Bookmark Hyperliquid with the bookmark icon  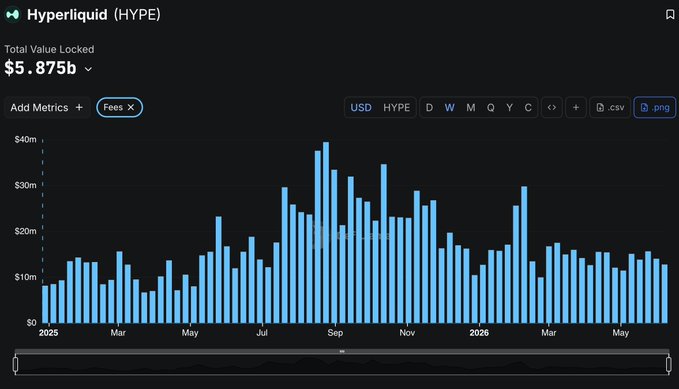[x=670, y=15]
